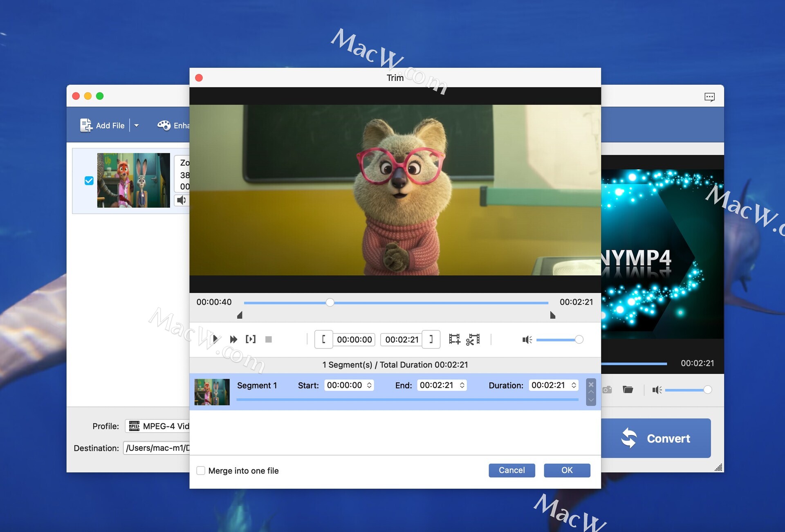Expand the Add File dropdown arrow
Viewport: 785px width, 532px height.
click(137, 126)
